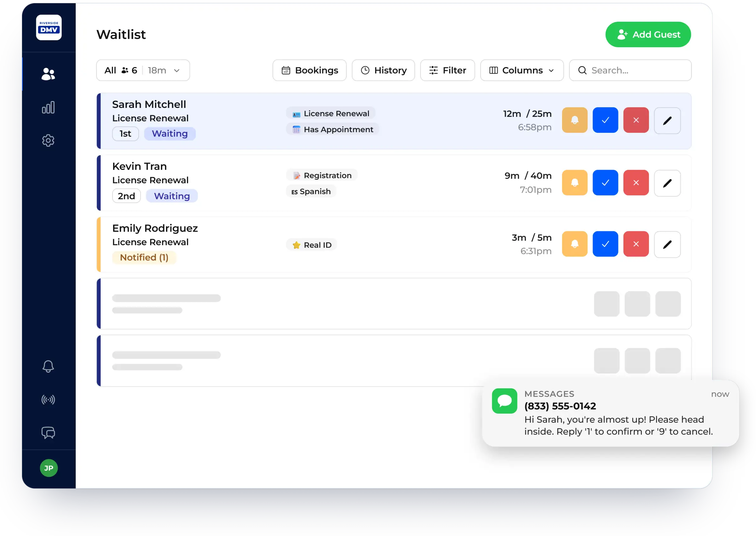
Task: Open the settings gear in sidebar
Action: point(48,141)
